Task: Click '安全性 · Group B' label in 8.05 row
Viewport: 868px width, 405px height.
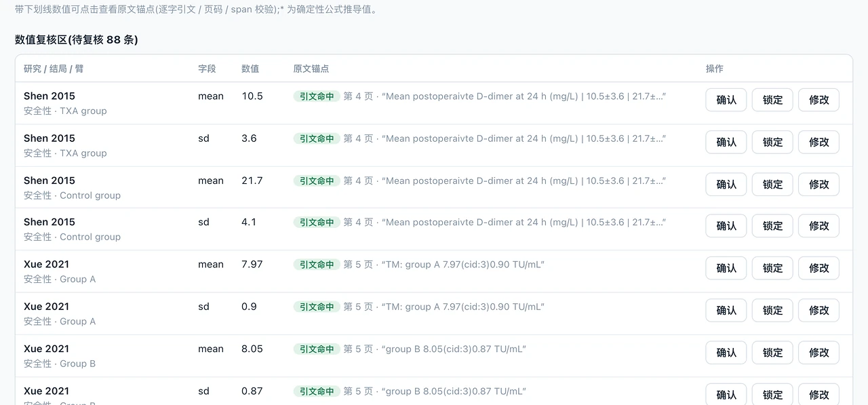Action: click(x=60, y=363)
